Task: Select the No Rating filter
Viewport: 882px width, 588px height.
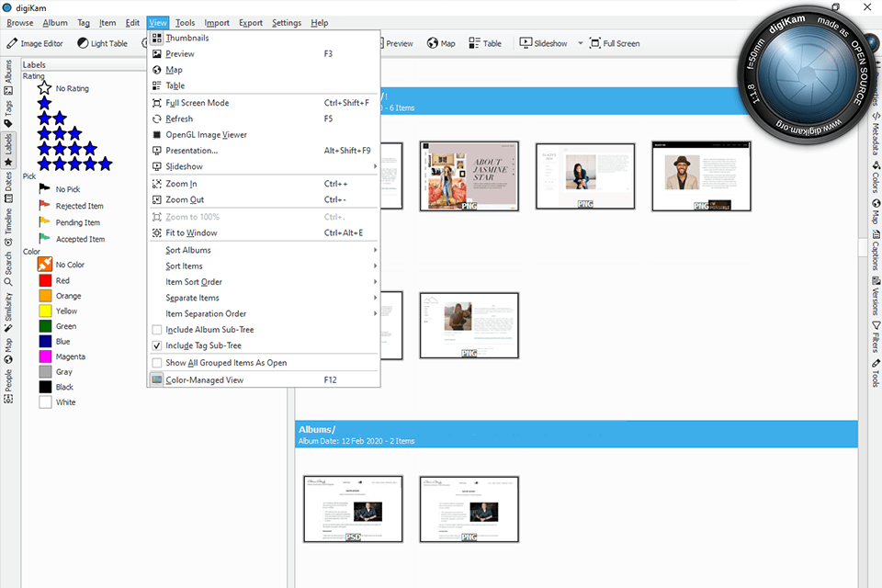Action: coord(63,88)
